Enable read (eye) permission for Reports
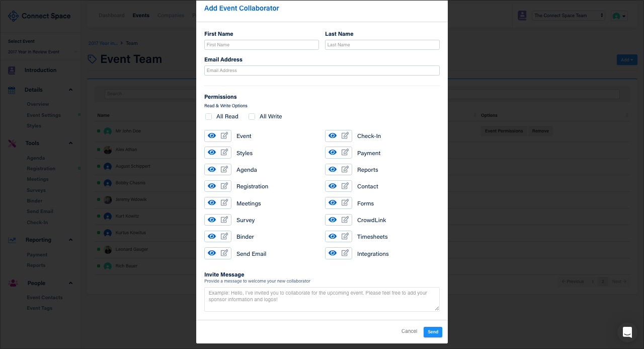 coord(333,170)
